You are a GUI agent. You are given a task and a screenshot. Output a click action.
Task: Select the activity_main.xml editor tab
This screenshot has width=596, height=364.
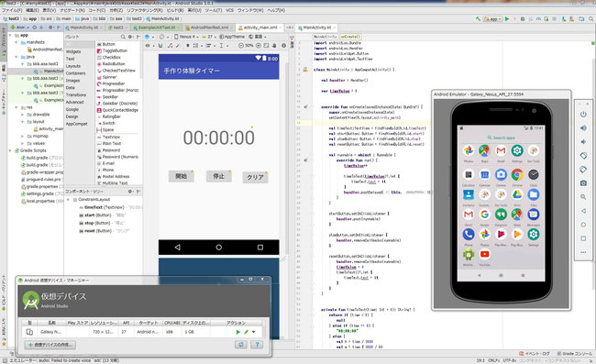point(259,28)
